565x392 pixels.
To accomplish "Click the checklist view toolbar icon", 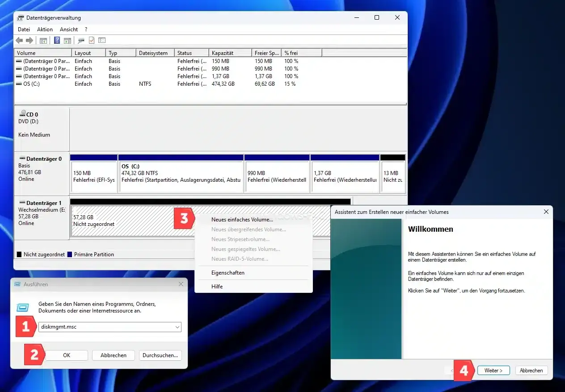I will click(102, 41).
